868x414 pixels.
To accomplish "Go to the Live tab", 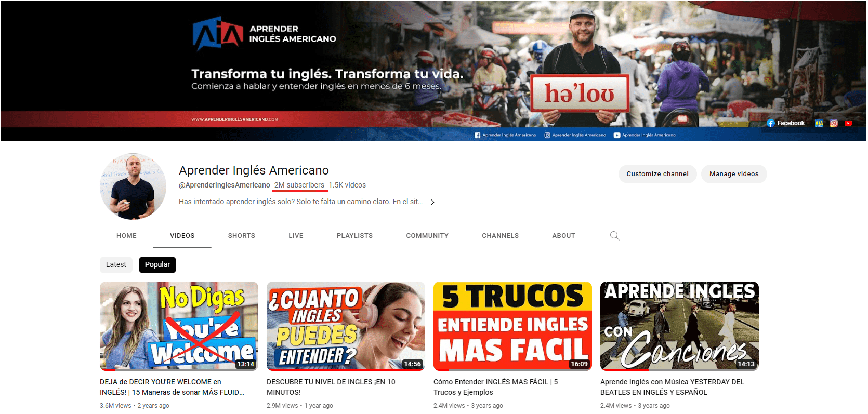I will coord(296,236).
